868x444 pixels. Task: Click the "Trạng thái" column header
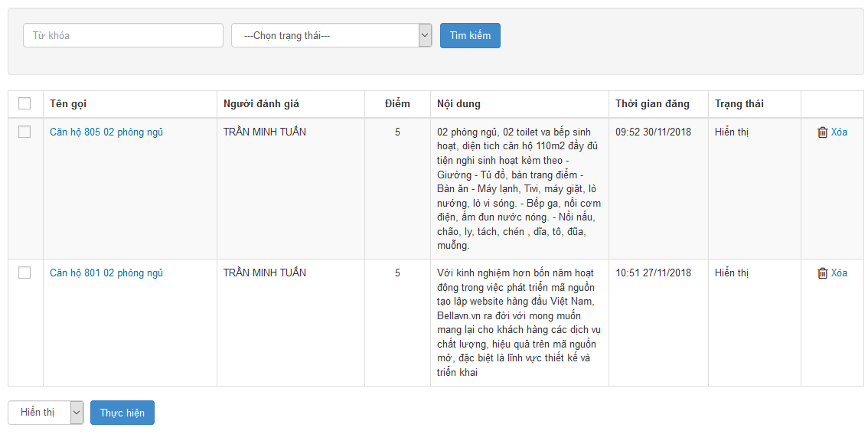(x=739, y=104)
